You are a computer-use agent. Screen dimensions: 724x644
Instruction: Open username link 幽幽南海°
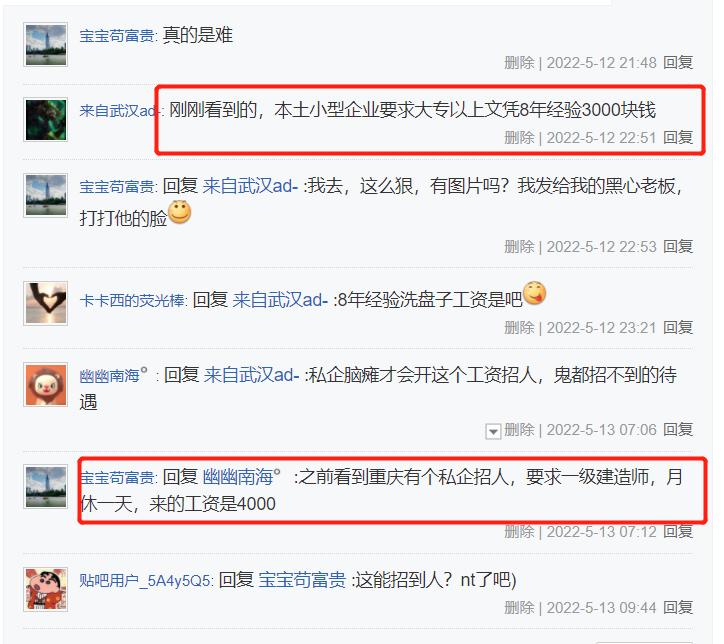(113, 375)
